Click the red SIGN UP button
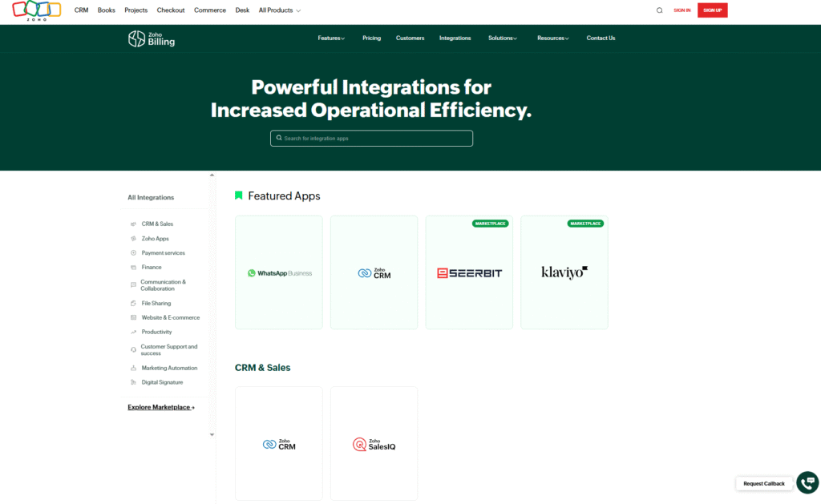The width and height of the screenshot is (821, 504). 712,10
